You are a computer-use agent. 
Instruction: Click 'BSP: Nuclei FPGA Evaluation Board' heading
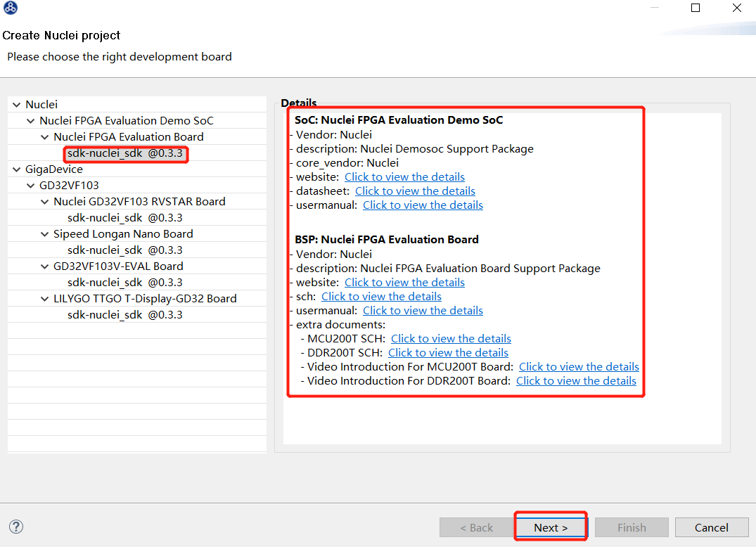pyautogui.click(x=387, y=240)
